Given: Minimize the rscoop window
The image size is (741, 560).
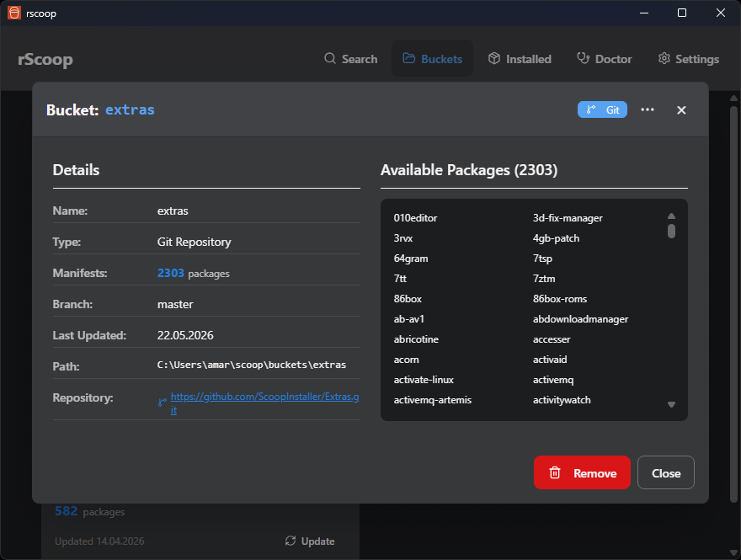Looking at the screenshot, I should click(x=643, y=13).
